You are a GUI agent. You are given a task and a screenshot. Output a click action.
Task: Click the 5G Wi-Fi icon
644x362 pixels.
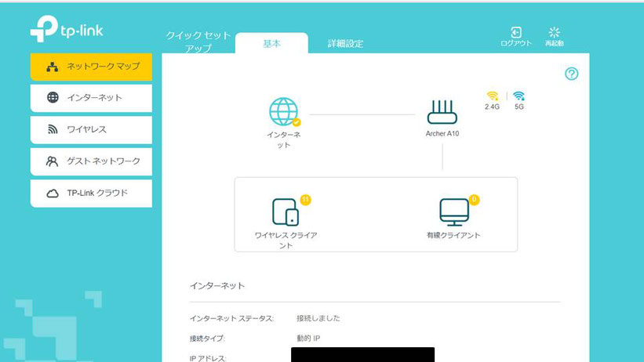(518, 96)
